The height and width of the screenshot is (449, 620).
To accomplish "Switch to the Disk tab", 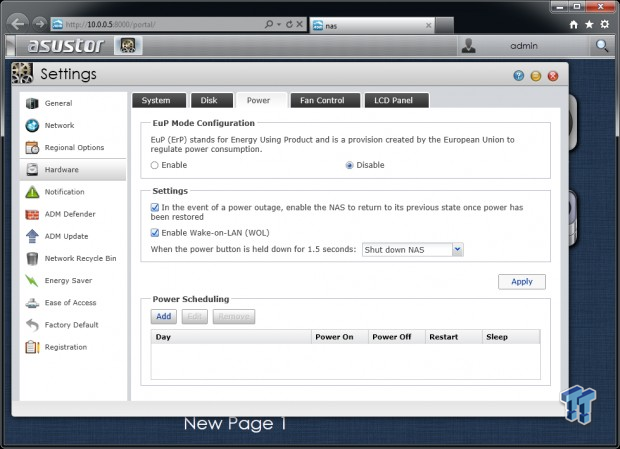I will point(212,100).
